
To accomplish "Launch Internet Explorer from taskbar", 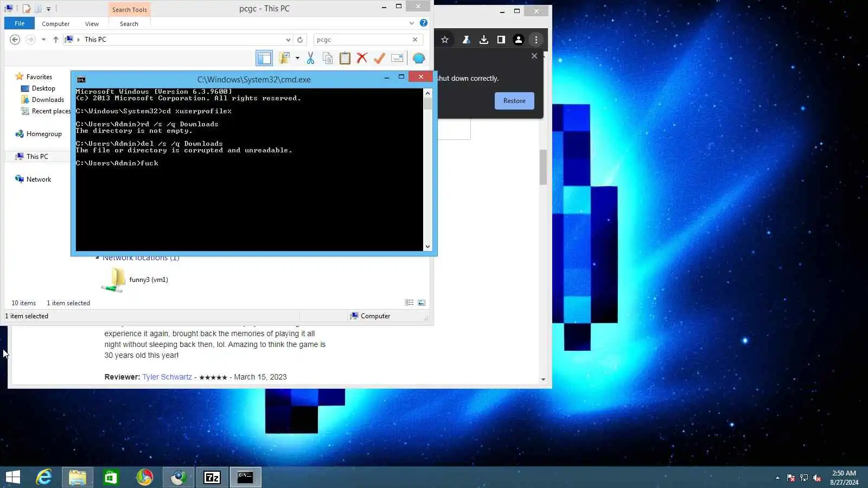I will click(x=44, y=477).
